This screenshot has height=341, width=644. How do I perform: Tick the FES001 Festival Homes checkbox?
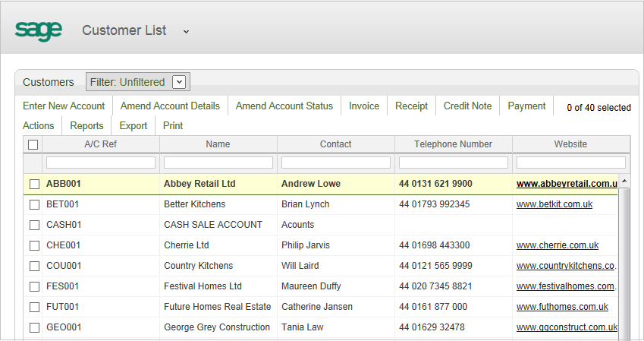coord(34,286)
